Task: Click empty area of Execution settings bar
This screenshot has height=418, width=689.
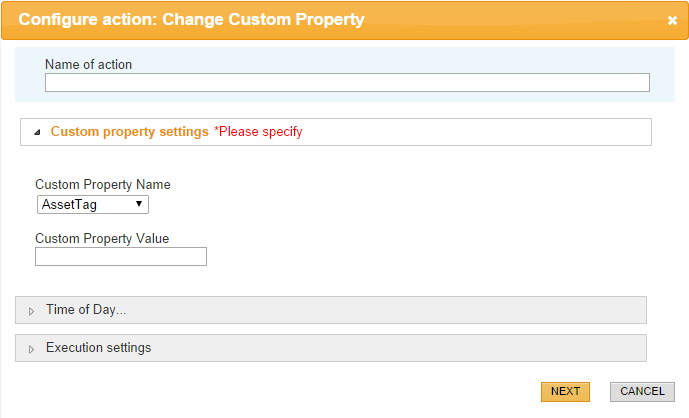Action: (400, 348)
